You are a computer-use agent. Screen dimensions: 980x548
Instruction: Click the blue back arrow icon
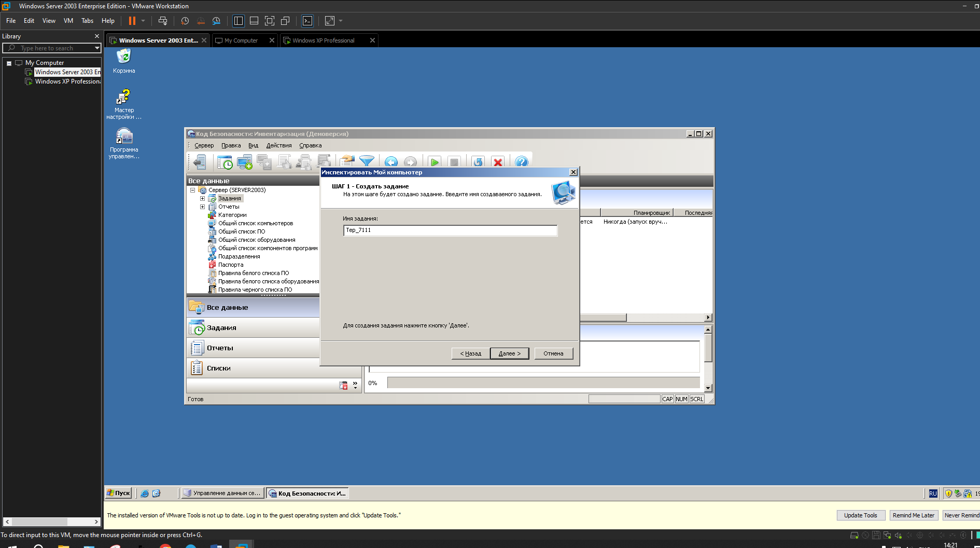[x=391, y=162]
